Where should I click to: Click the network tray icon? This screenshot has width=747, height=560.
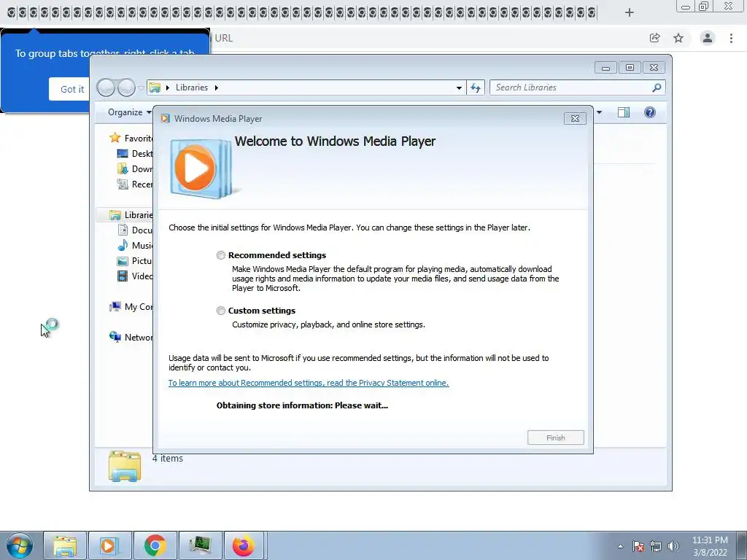[656, 546]
